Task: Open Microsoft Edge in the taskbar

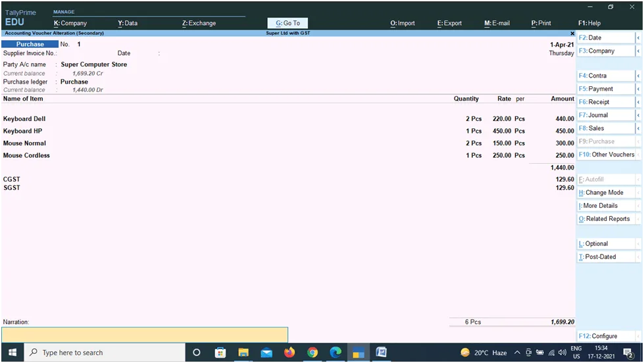Action: (335, 352)
